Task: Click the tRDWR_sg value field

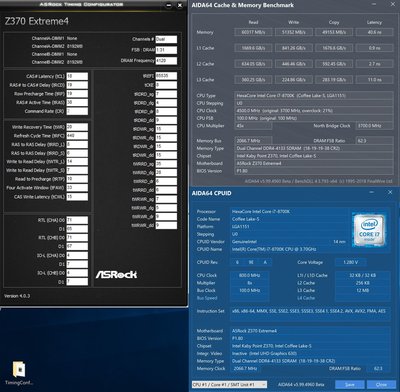Action: (x=166, y=129)
